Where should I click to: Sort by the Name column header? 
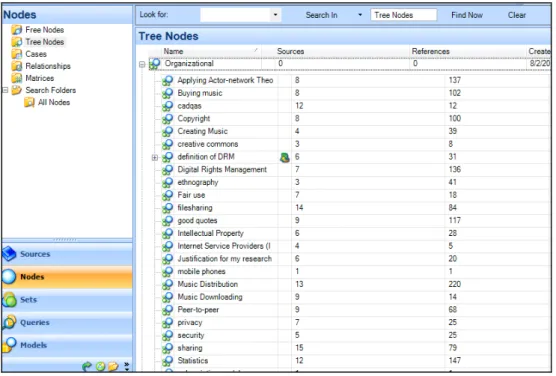(x=211, y=51)
